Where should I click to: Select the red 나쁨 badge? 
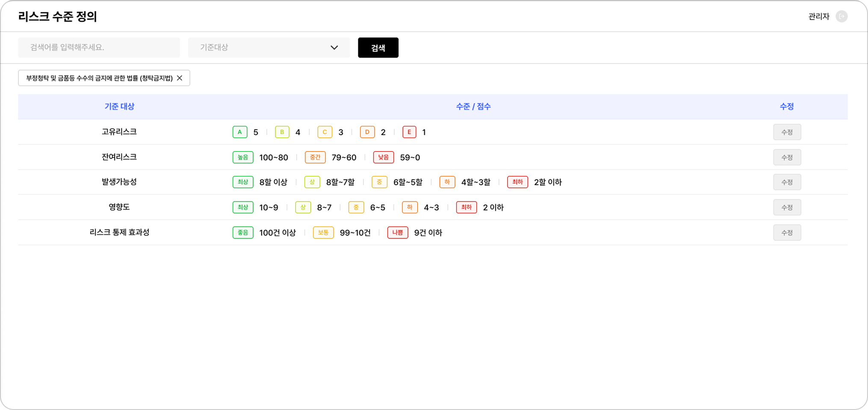coord(397,232)
